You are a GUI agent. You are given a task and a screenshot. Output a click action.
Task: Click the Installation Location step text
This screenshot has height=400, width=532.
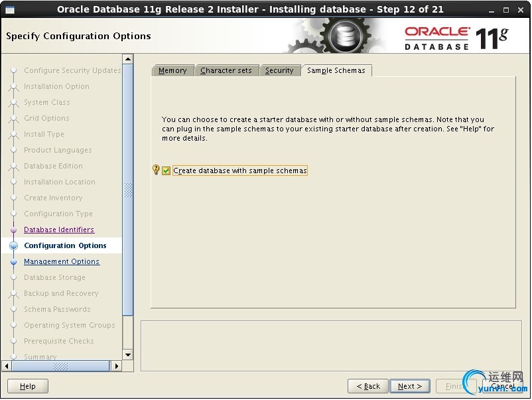(60, 182)
